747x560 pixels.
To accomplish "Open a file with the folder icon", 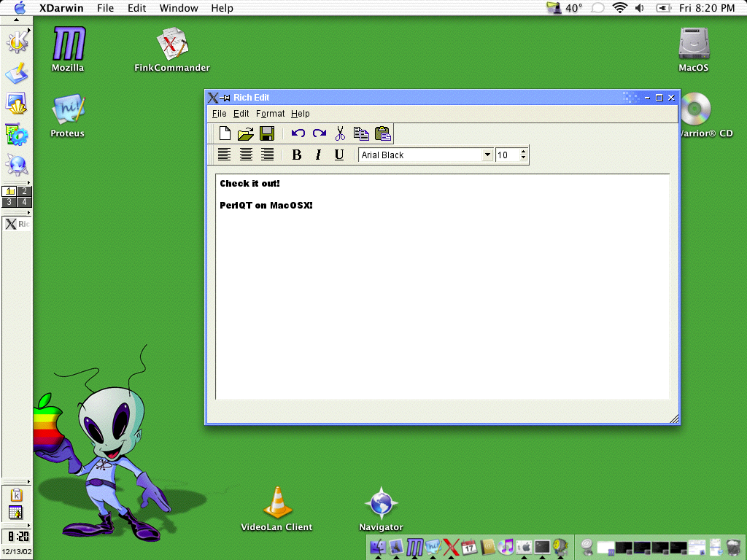I will (246, 133).
